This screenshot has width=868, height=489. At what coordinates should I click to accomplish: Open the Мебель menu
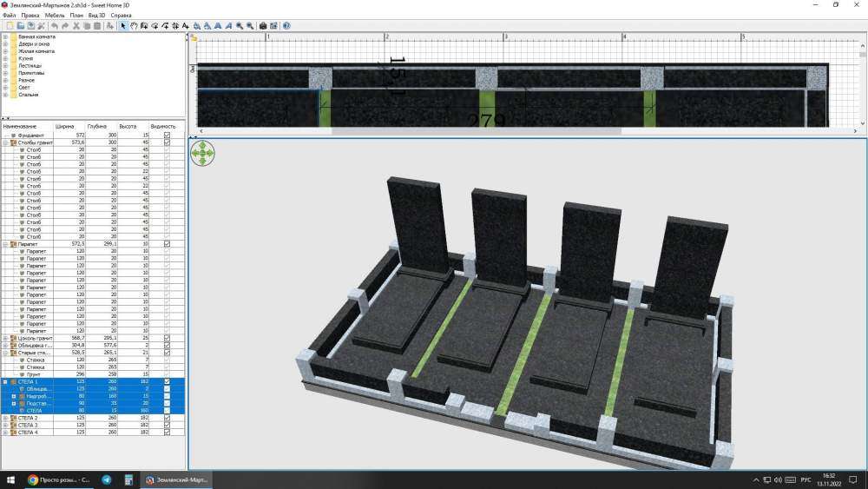[x=54, y=16]
